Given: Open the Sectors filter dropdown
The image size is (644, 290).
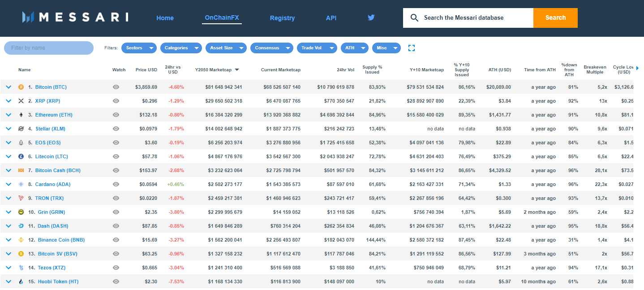Looking at the screenshot, I should [x=139, y=48].
